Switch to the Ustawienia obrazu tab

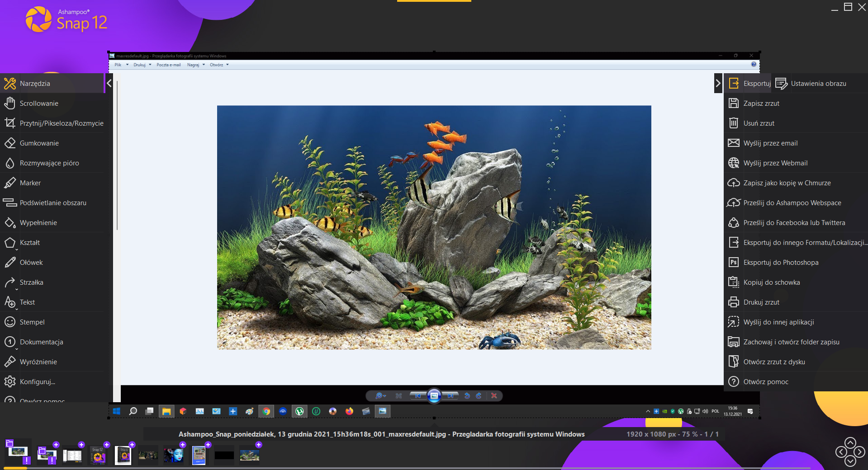pyautogui.click(x=811, y=84)
